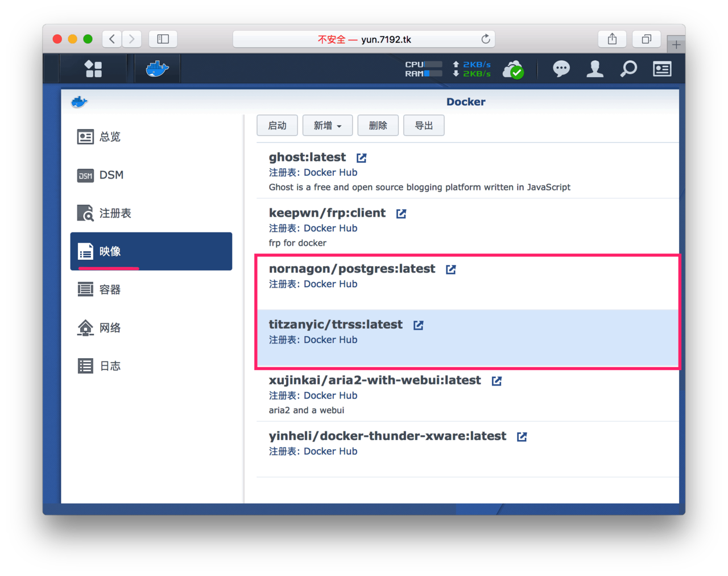Screen dimensions: 728x576
Task: Click Docker Hub link under nornagon/postgres:latest
Action: tap(330, 284)
